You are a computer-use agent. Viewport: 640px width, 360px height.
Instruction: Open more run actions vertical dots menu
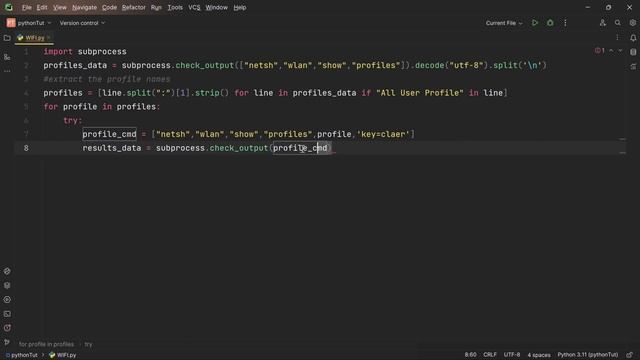point(565,23)
